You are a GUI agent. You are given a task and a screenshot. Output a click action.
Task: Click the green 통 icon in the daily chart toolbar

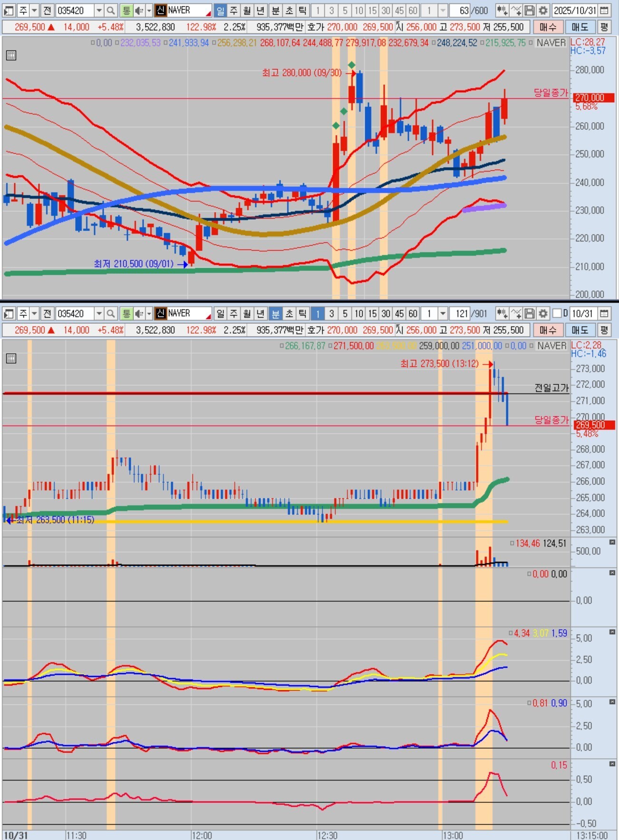[126, 10]
